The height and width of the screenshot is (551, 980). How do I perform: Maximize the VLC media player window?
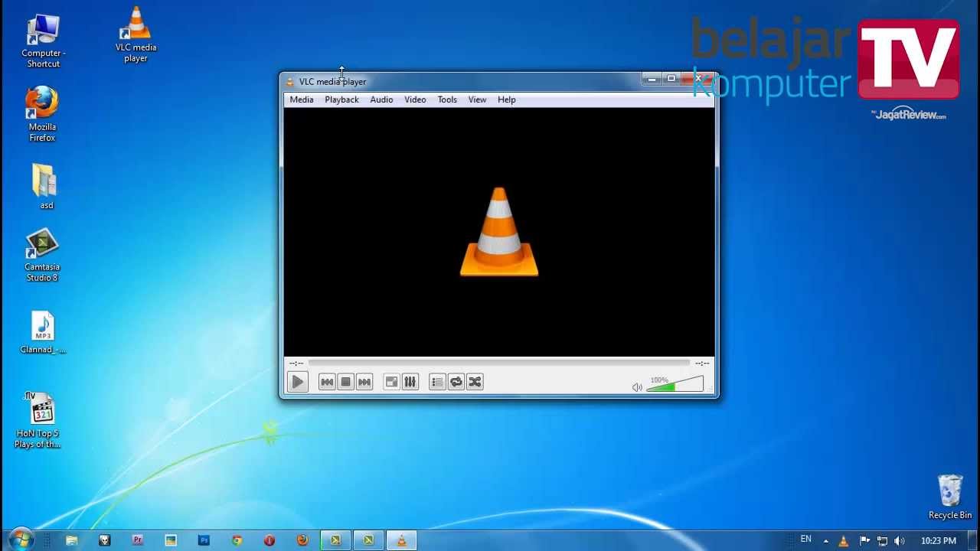point(671,79)
